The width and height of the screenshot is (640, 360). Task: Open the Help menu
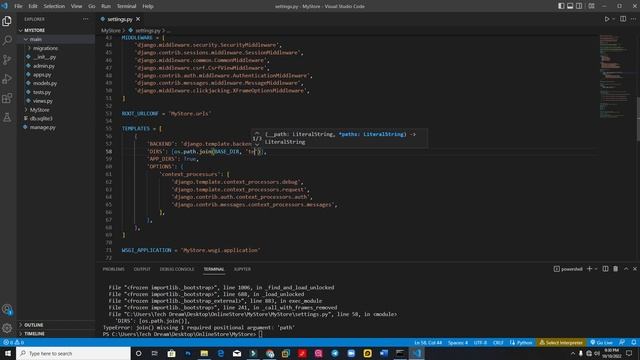click(x=148, y=6)
